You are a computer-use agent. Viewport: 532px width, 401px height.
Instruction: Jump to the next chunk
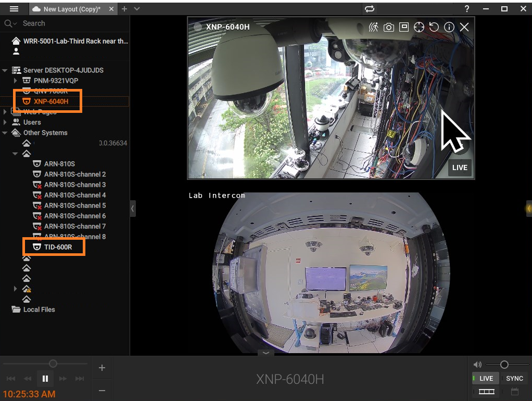[80, 379]
